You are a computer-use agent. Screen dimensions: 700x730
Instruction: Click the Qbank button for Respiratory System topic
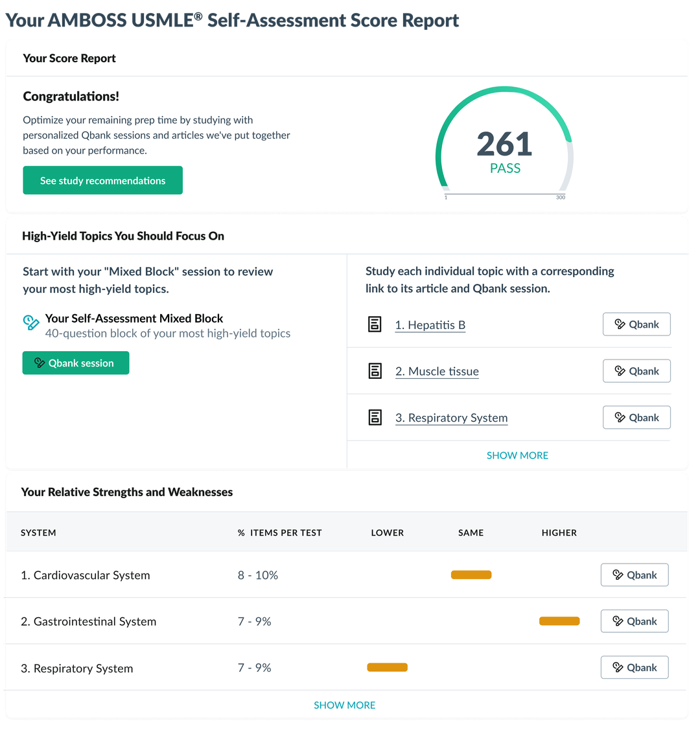pos(636,417)
